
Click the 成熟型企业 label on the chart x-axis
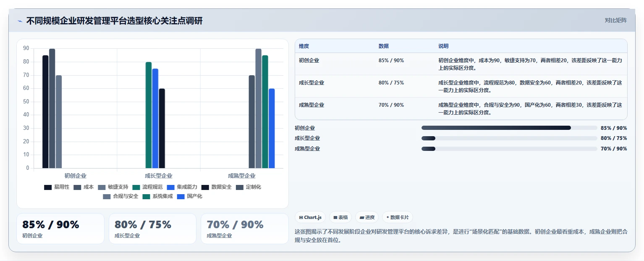pyautogui.click(x=242, y=176)
